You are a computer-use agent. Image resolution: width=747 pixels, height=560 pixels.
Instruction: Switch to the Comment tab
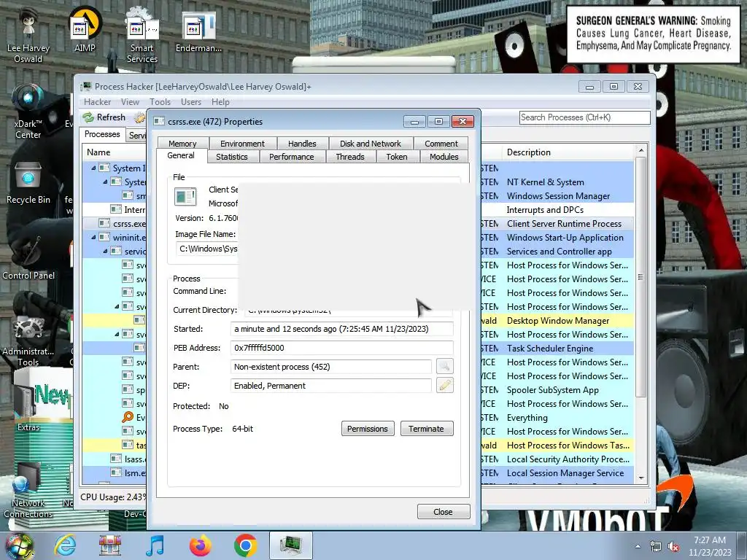pyautogui.click(x=441, y=144)
